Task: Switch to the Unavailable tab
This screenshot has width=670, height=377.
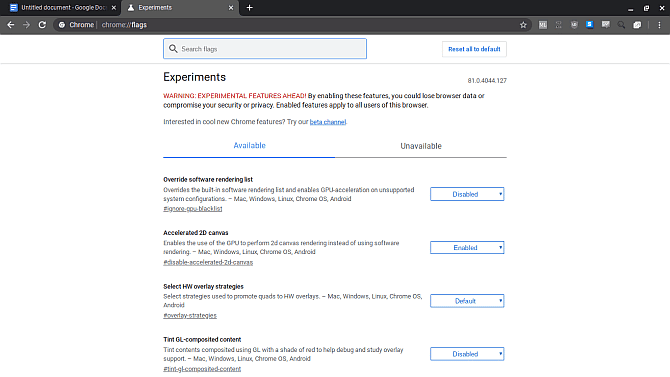Action: [421, 146]
